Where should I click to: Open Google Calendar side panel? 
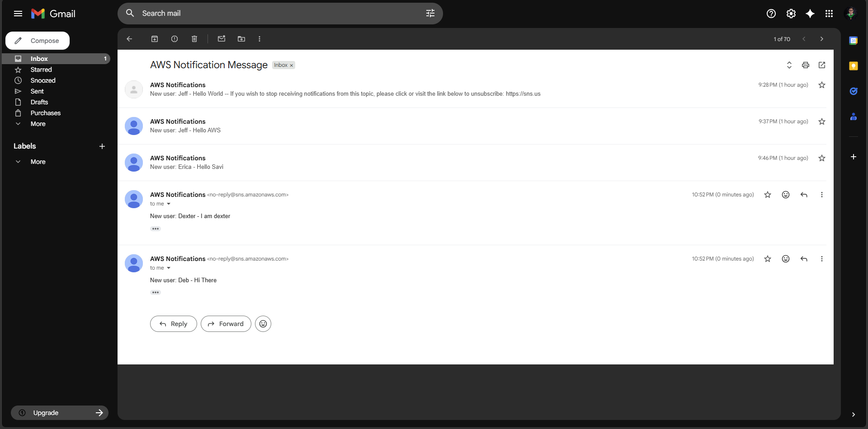pos(854,41)
